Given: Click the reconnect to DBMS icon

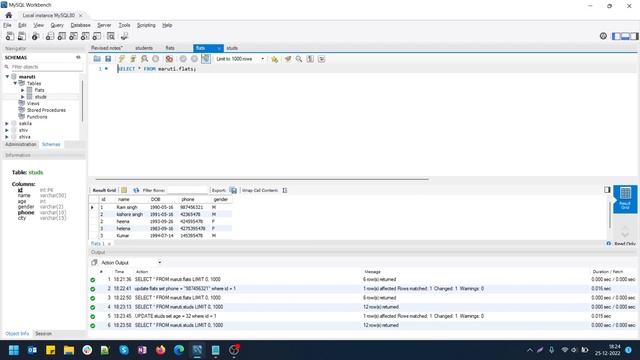Looking at the screenshot, I should [124, 36].
